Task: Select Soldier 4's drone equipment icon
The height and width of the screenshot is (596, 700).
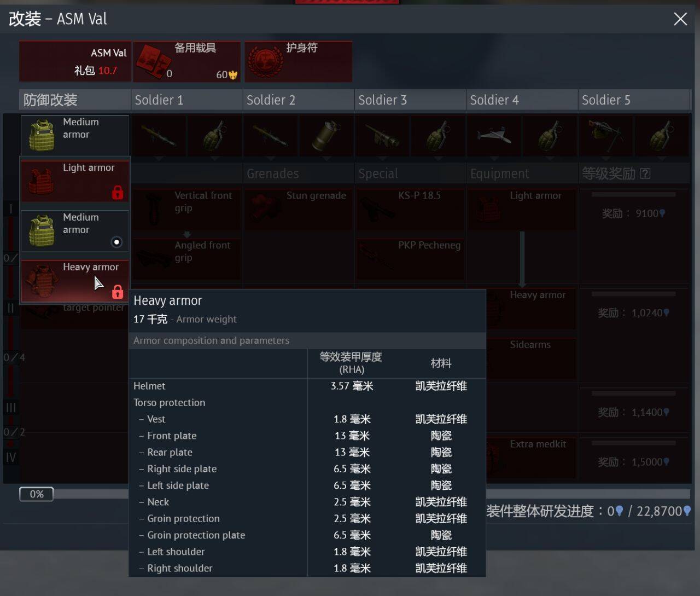Action: point(493,136)
